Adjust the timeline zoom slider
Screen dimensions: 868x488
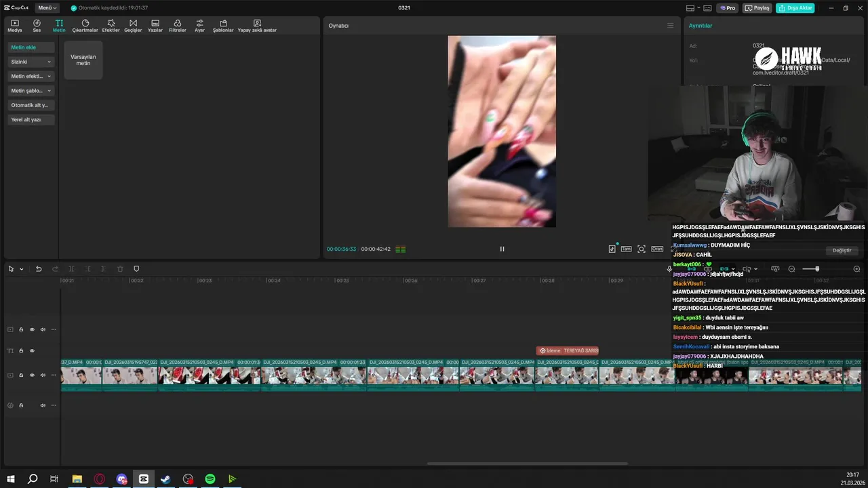pos(816,269)
